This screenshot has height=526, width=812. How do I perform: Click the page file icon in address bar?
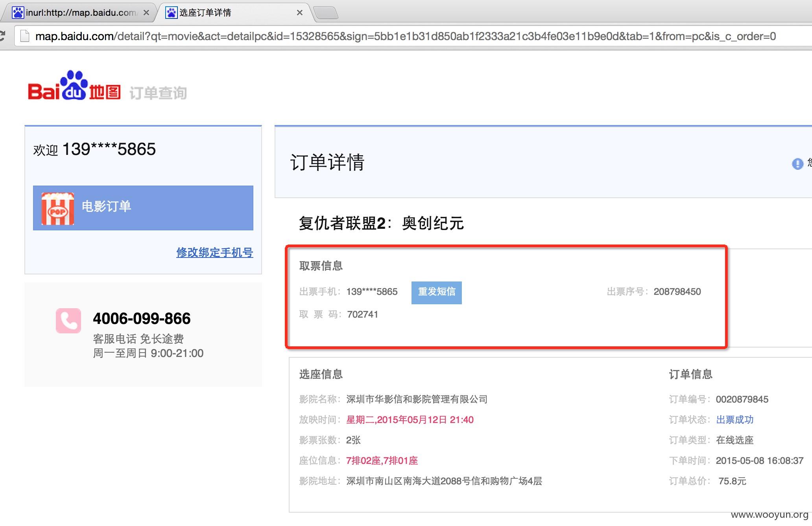(x=25, y=36)
